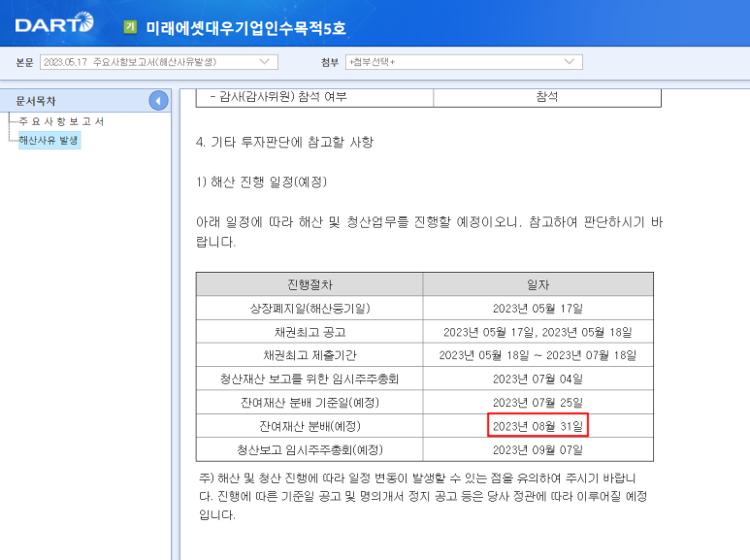This screenshot has width=750, height=560.
Task: Click the 진행절차 column header
Action: coord(310,284)
